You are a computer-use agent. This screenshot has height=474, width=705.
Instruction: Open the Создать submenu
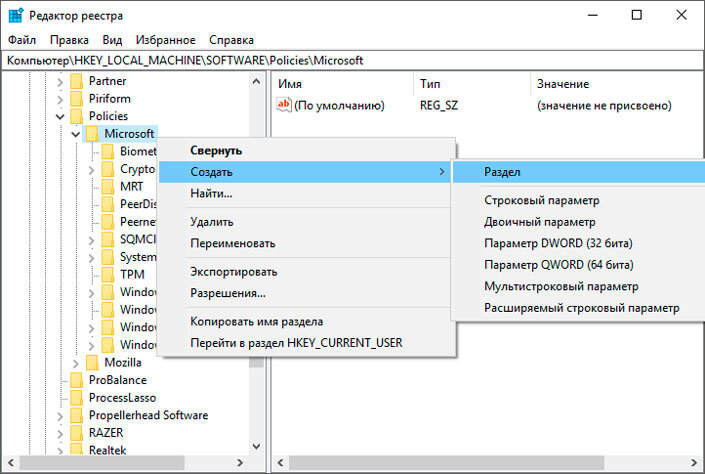point(306,172)
